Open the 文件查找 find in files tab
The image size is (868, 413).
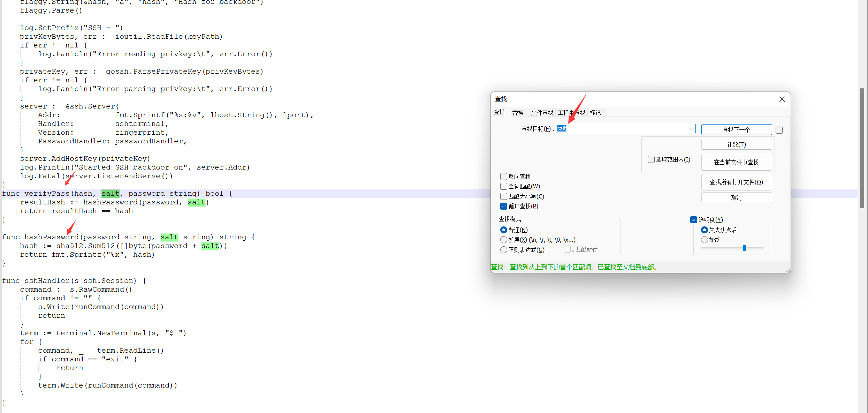coord(542,113)
